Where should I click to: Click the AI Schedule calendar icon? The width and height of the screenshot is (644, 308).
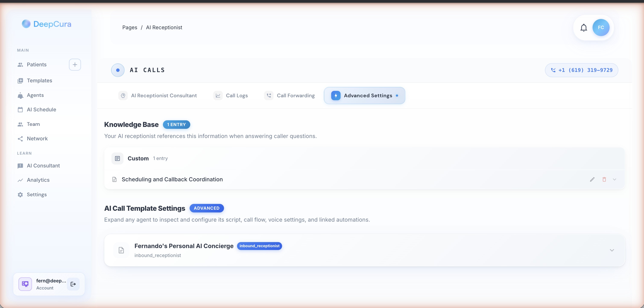pyautogui.click(x=20, y=110)
